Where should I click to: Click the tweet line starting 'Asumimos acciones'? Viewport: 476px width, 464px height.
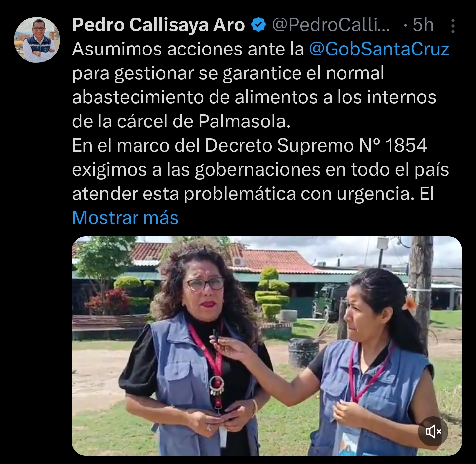click(x=260, y=49)
